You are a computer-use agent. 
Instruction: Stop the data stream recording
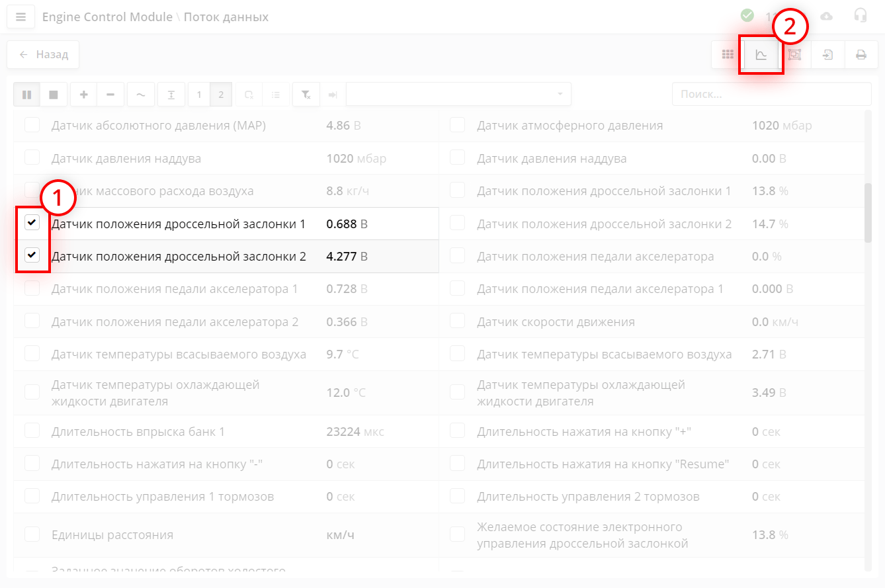tap(54, 95)
